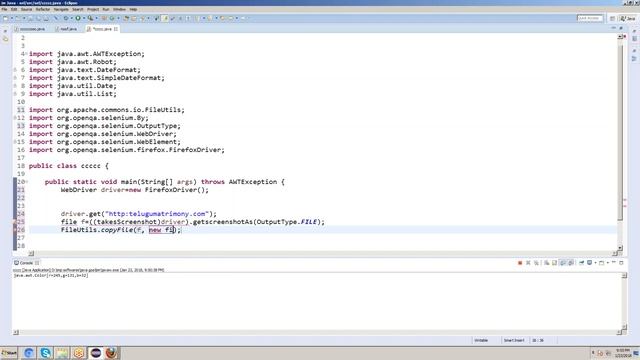
Task: Click the Console scroll down arrow
Action: point(624,326)
